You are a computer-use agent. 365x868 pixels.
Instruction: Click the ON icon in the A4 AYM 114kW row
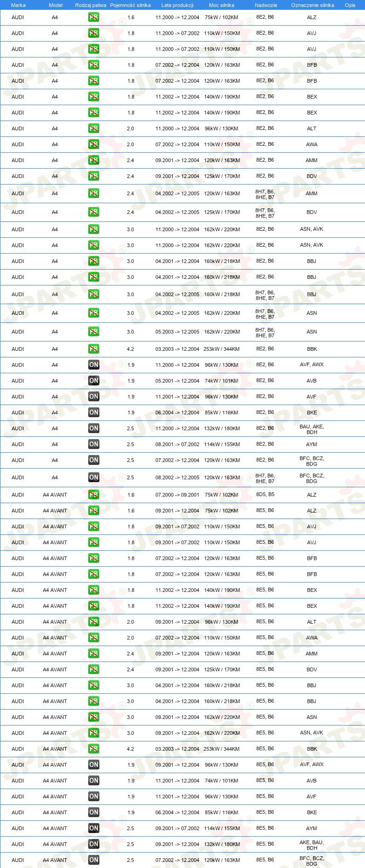click(x=93, y=444)
